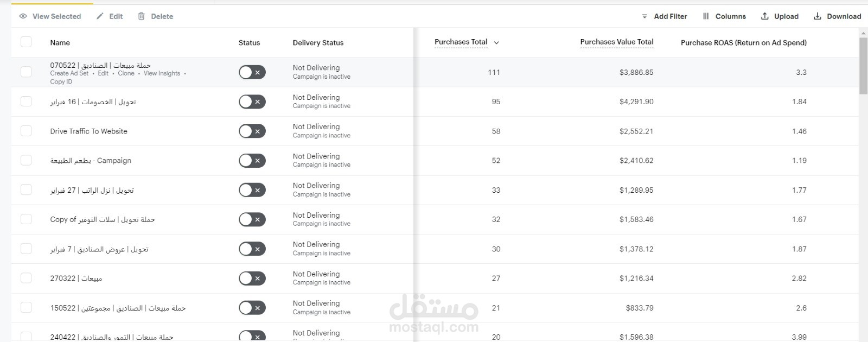This screenshot has width=868, height=342.
Task: Click the Add Filter icon
Action: 644,16
